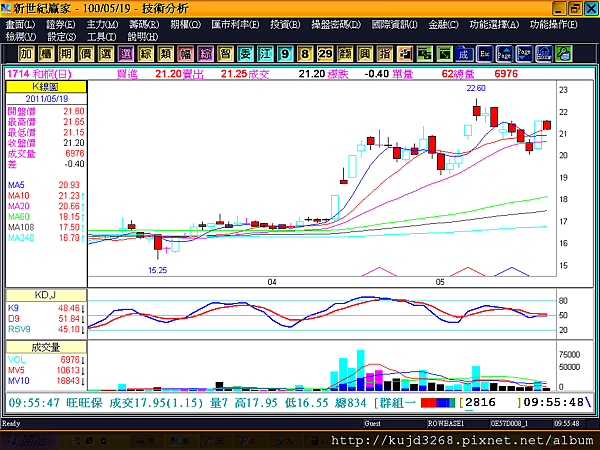Click the 價 toolbar icon
Viewport: 600px width, 450px height.
pyautogui.click(x=86, y=54)
